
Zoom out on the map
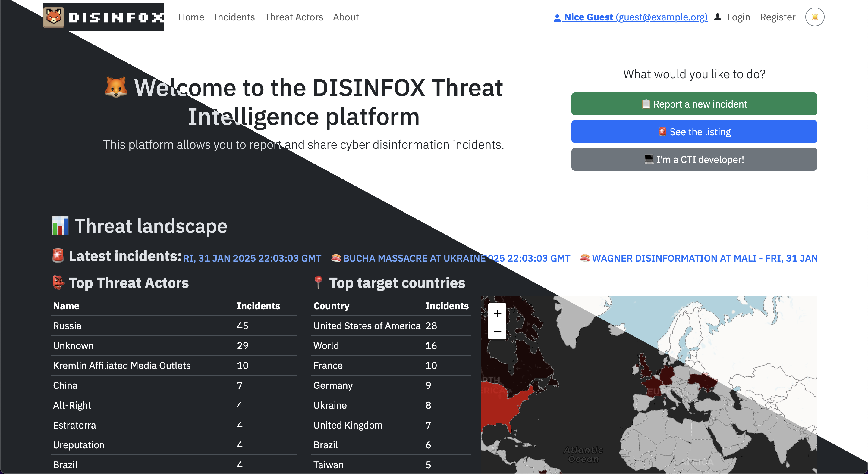click(497, 331)
